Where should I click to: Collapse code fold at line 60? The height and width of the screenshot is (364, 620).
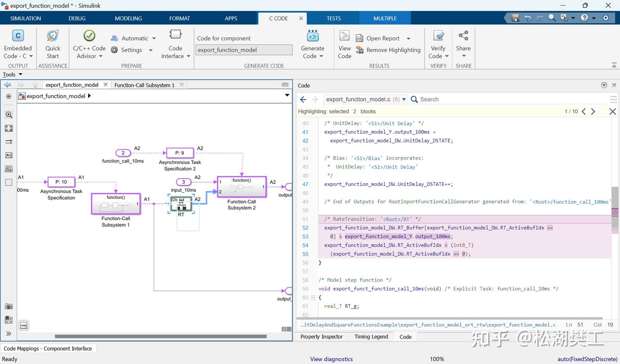[x=313, y=298]
